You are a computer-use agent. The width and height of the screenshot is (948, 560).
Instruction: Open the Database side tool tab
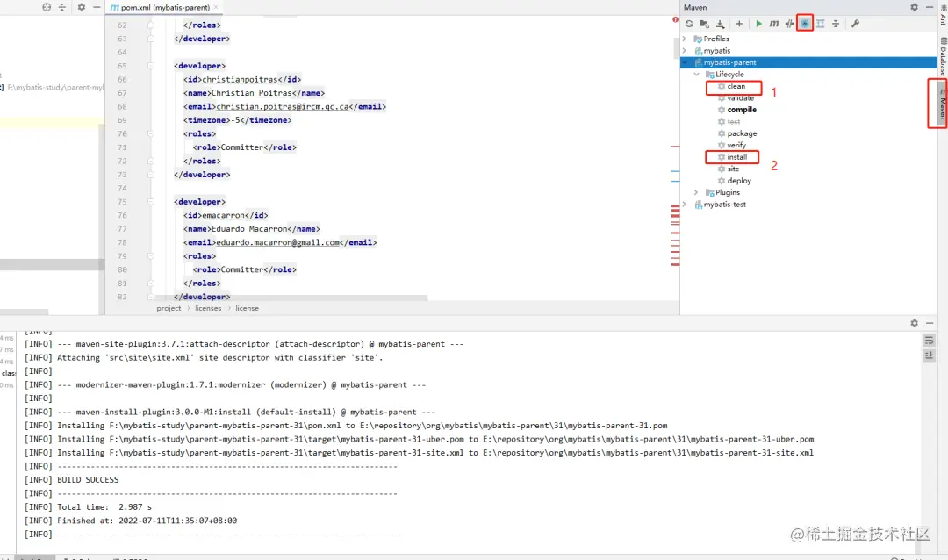click(942, 55)
